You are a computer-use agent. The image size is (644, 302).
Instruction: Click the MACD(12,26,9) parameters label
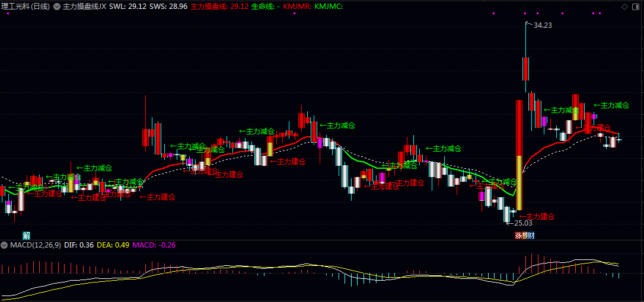(x=36, y=245)
